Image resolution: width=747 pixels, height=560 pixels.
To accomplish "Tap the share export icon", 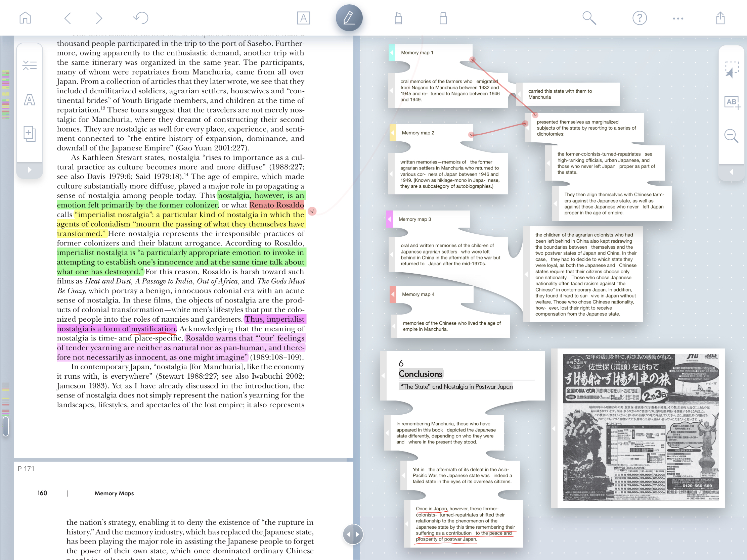I will pos(720,18).
